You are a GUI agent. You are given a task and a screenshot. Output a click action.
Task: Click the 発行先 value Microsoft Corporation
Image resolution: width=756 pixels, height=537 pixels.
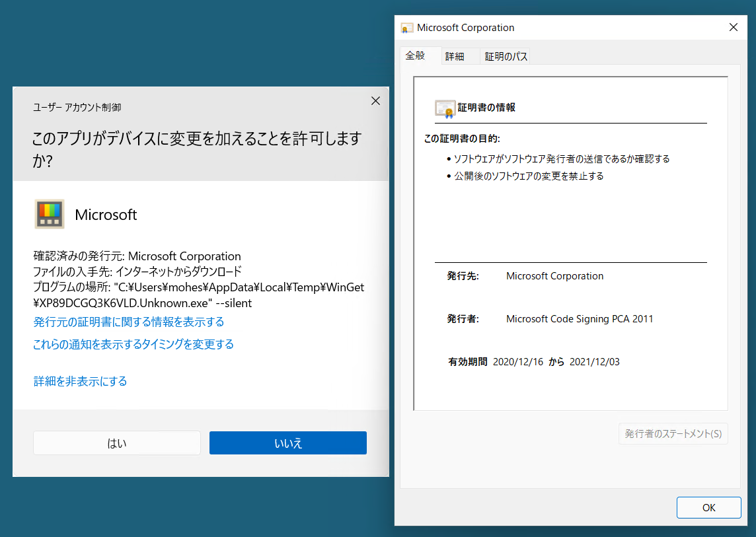click(554, 275)
